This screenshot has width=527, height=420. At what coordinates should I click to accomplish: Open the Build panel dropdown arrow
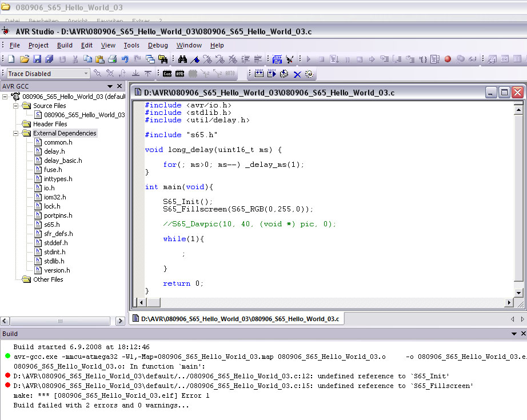[514, 334]
